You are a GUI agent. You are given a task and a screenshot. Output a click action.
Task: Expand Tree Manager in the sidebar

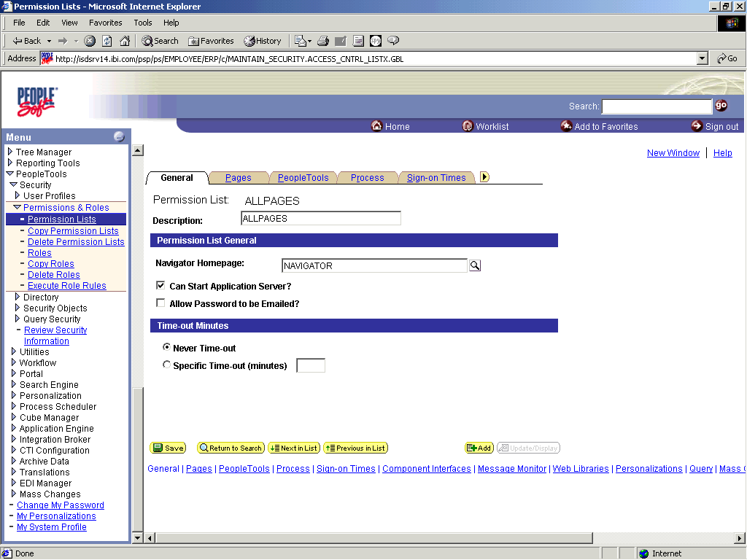tap(13, 151)
